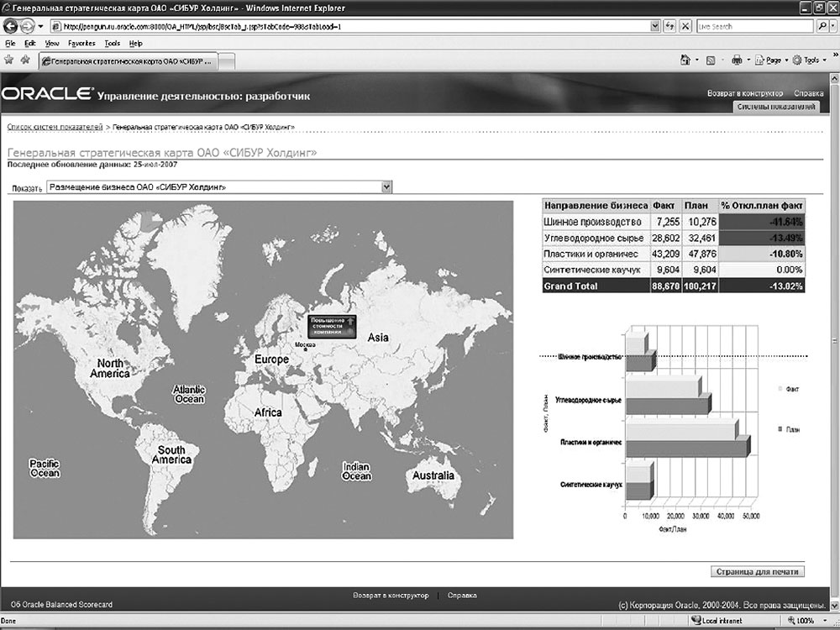Select the Системы показателей tab
The image size is (840, 630).
pos(775,107)
